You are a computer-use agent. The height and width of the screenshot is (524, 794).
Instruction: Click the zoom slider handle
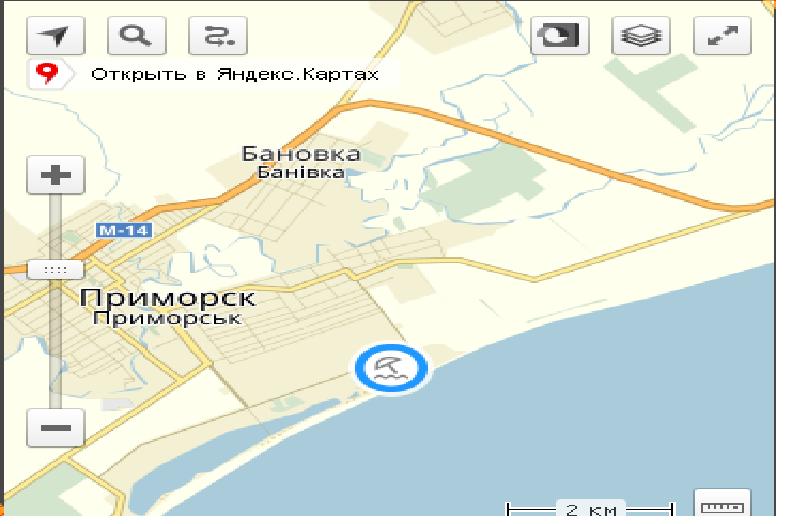coord(55,269)
